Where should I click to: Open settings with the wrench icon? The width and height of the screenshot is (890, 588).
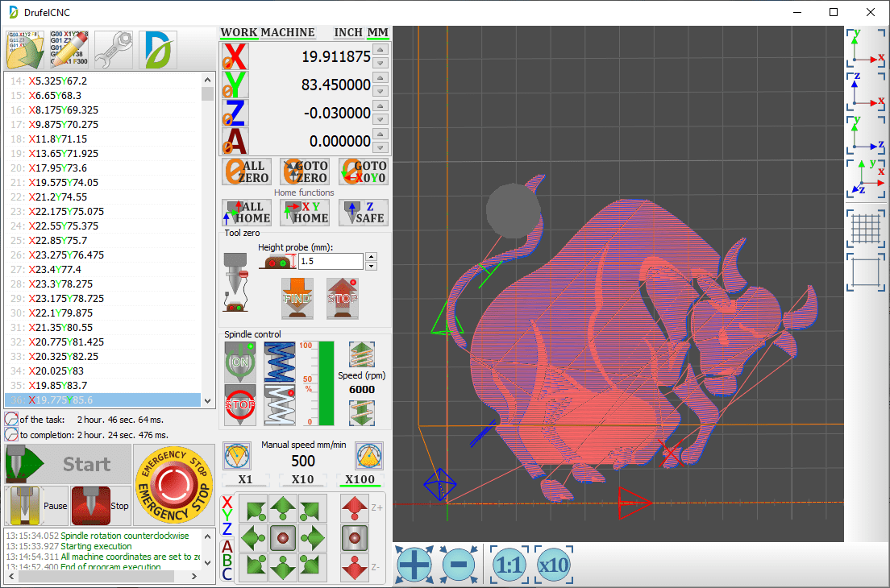114,50
